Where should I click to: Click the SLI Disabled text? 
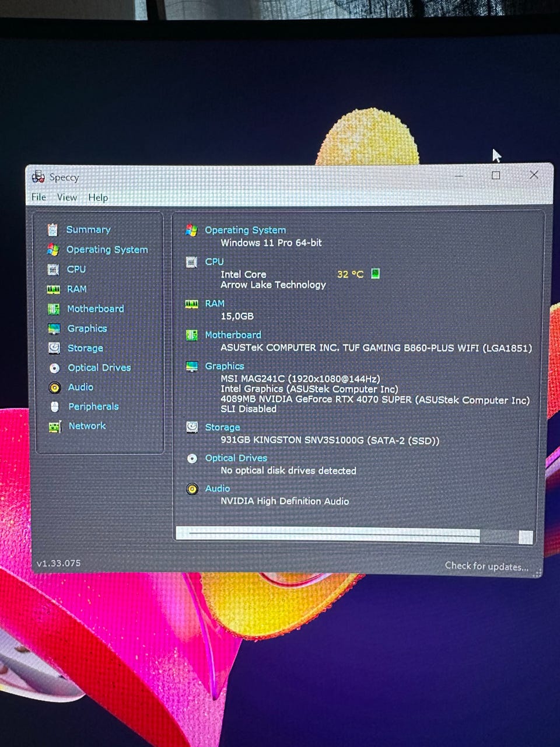coord(249,409)
